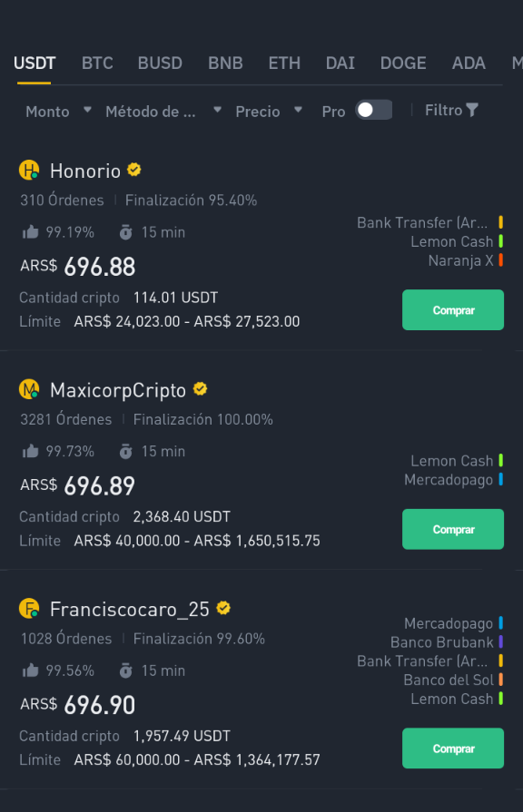Toggle the Pro switch

click(374, 110)
